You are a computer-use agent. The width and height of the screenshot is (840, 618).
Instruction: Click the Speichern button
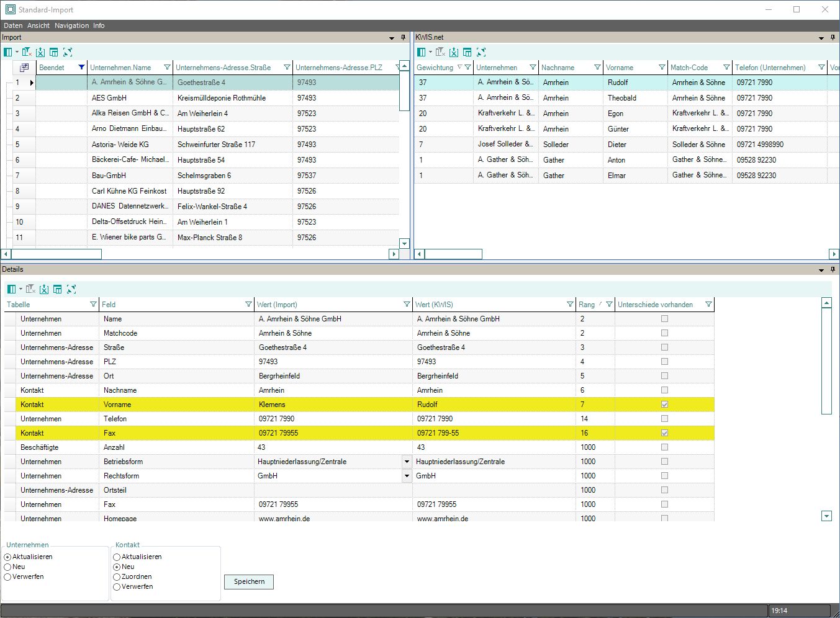point(249,581)
